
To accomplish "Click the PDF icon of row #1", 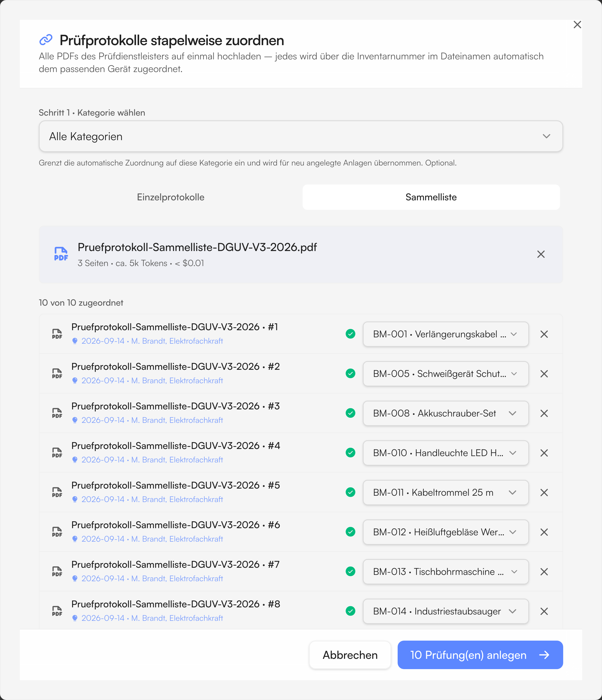I will [57, 334].
